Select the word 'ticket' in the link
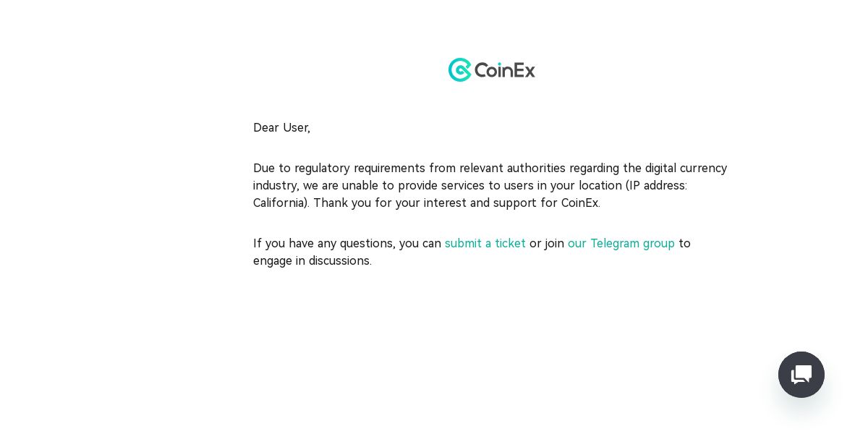Image resolution: width=868 pixels, height=434 pixels. pyautogui.click(x=510, y=243)
